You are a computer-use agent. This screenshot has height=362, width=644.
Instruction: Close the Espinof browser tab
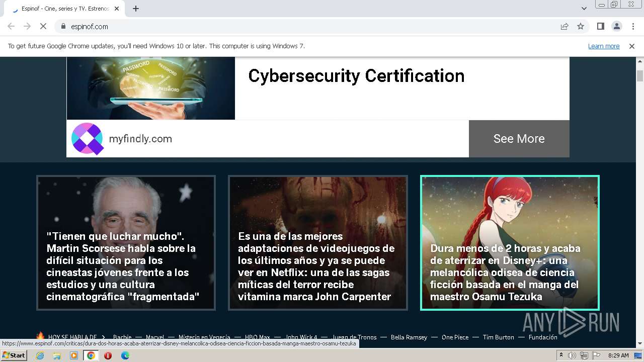[117, 9]
